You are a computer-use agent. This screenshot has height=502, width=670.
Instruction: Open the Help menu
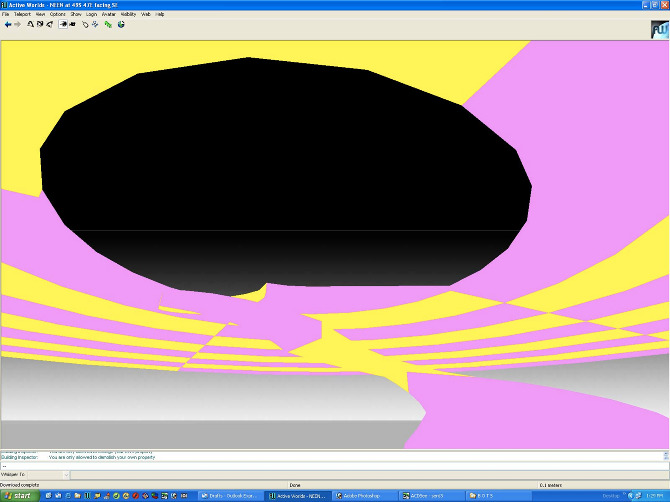click(160, 14)
